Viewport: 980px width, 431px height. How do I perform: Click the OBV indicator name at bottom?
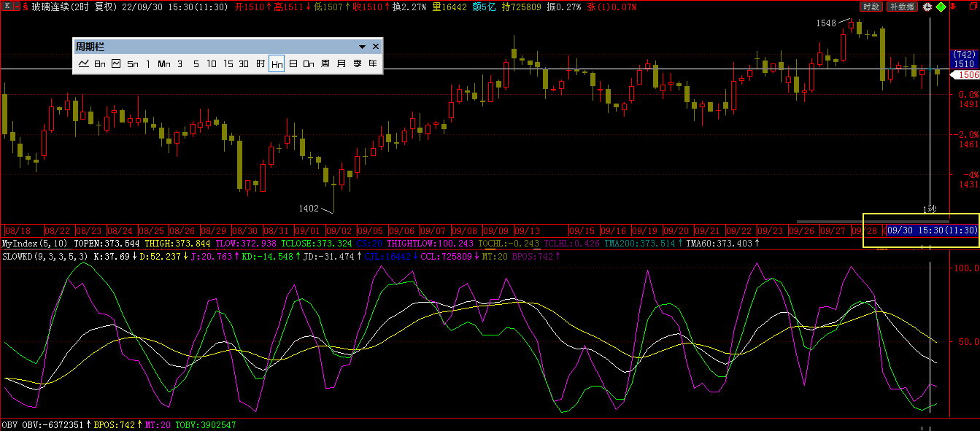click(x=9, y=424)
